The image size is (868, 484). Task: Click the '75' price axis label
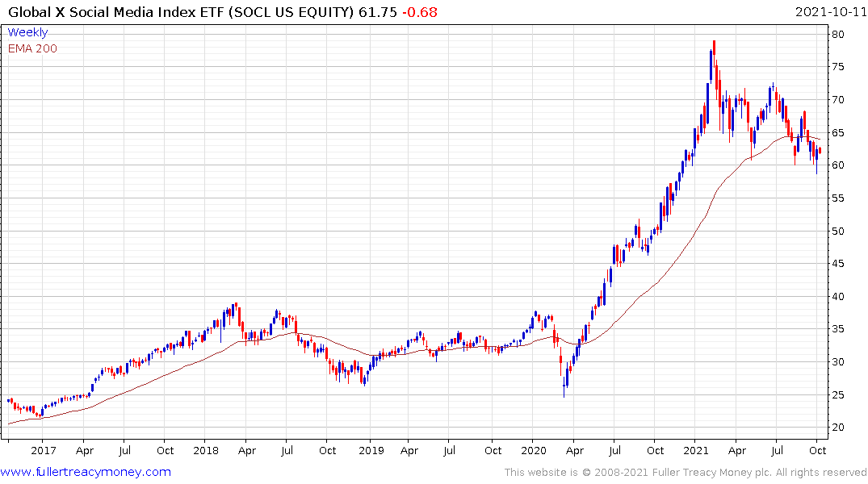coord(837,67)
